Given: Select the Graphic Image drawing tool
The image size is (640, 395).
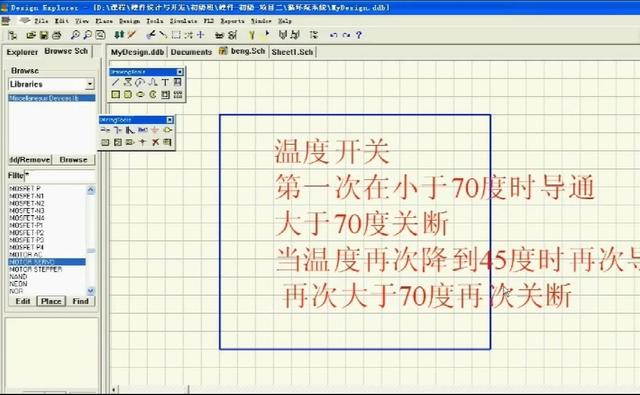Looking at the screenshot, I should pyautogui.click(x=165, y=95).
